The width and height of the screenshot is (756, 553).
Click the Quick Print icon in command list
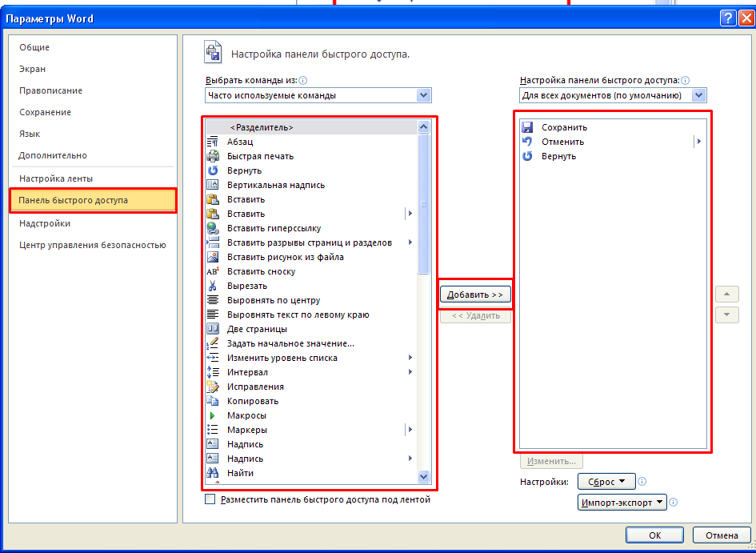click(213, 156)
